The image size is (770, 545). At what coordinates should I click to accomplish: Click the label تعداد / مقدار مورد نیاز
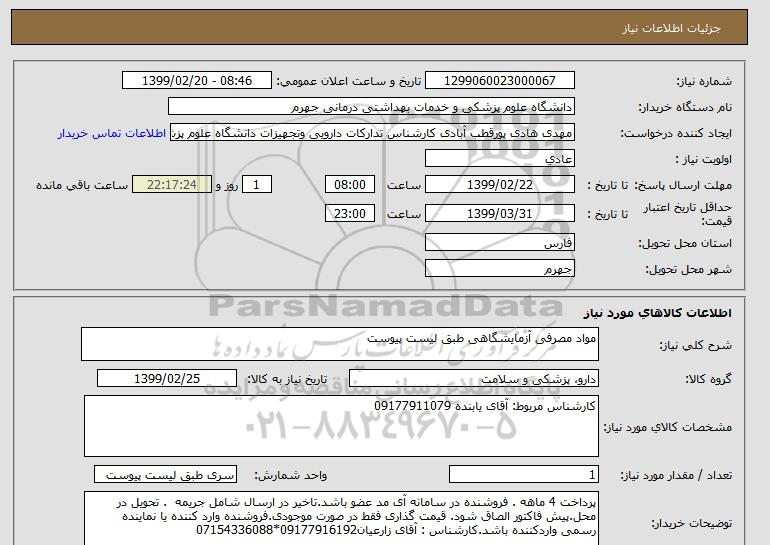[676, 475]
